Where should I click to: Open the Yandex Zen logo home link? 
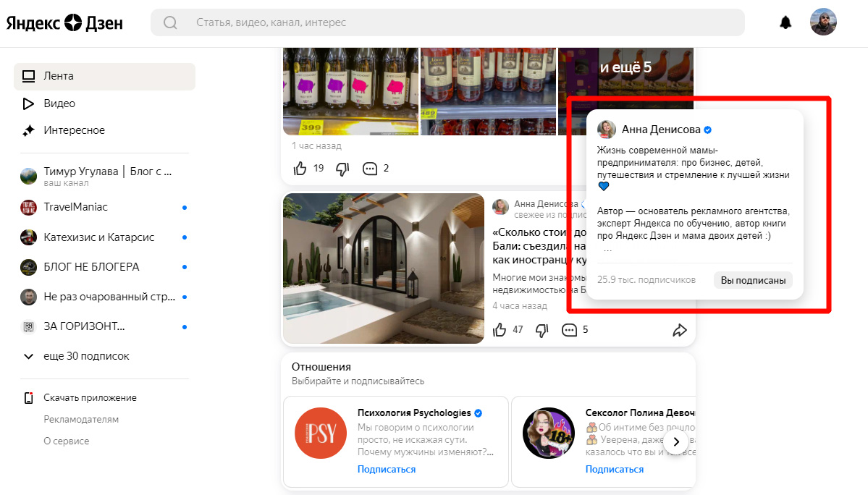[x=64, y=22]
